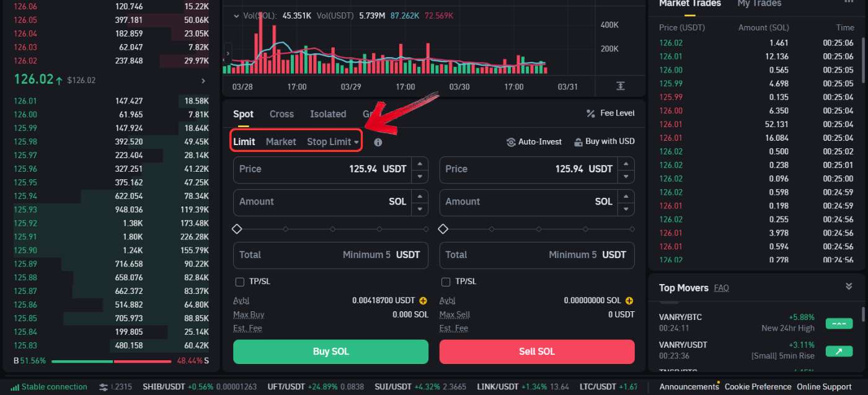The height and width of the screenshot is (395, 868).
Task: Add SOL funds with plus icon
Action: coord(629,301)
